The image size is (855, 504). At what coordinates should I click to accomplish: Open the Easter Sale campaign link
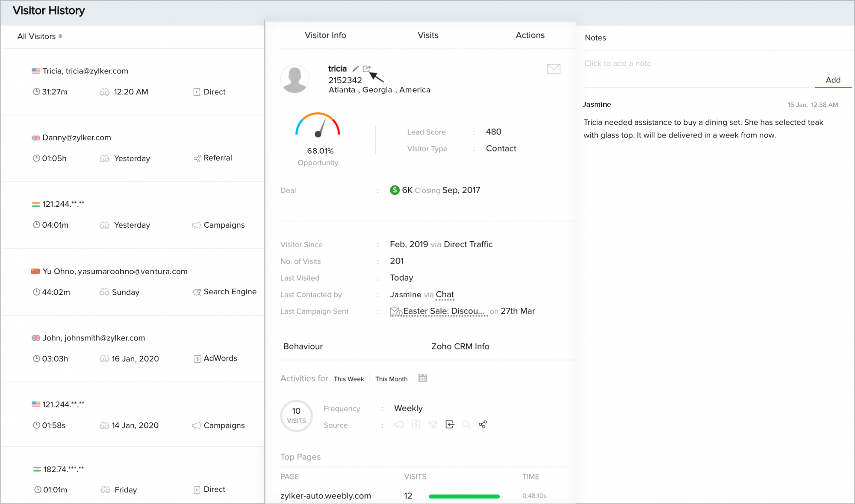coord(443,311)
